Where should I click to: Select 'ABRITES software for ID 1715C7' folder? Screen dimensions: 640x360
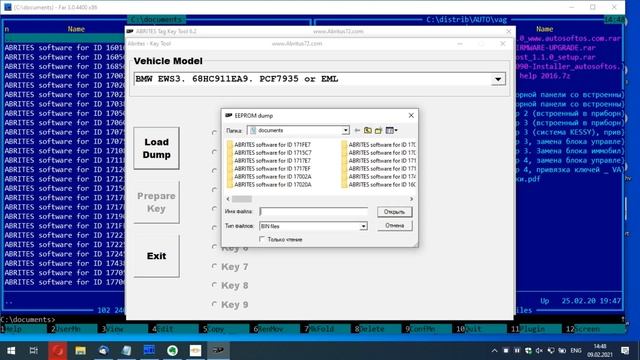pos(273,153)
